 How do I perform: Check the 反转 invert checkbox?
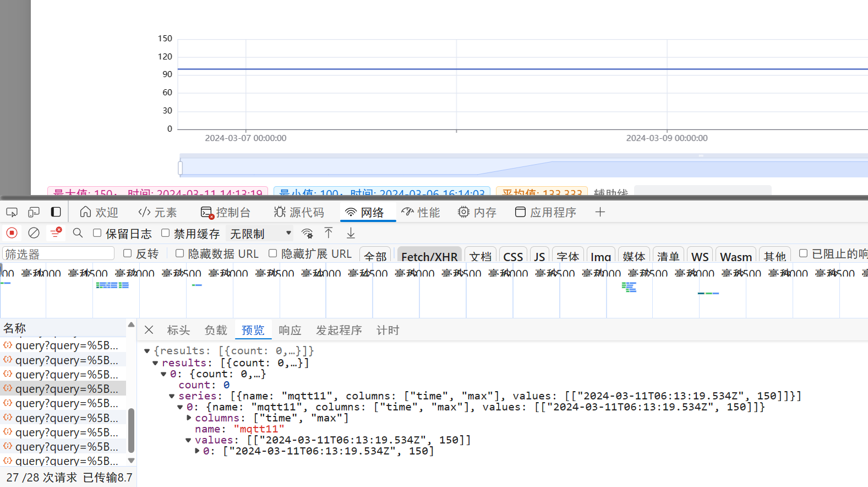click(127, 253)
